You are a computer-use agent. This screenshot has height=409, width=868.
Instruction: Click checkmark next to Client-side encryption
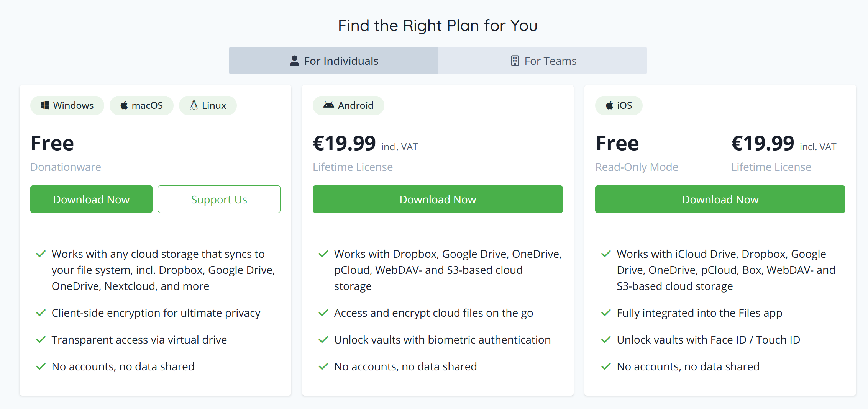[41, 313]
